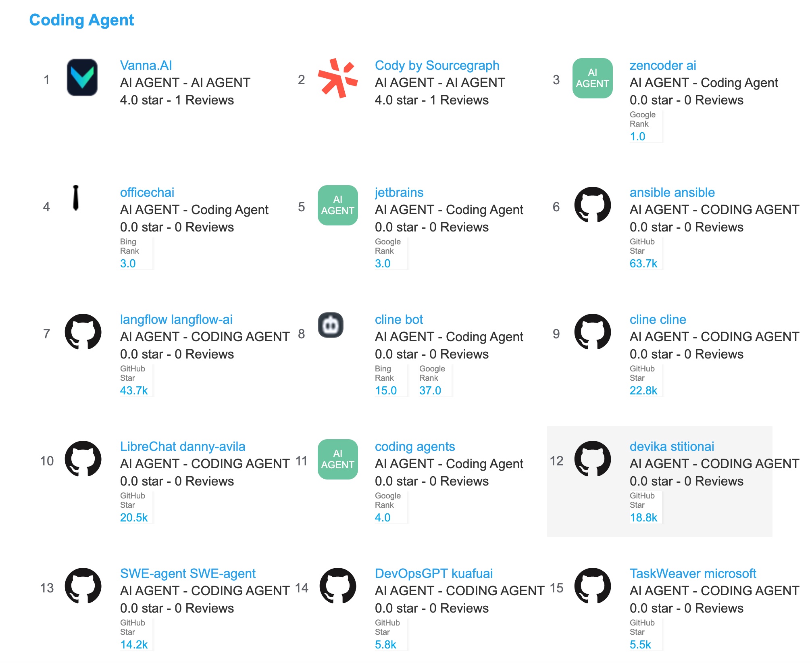Screen dimensions: 812x663
Task: Open the jetbrains link
Action: pos(399,192)
